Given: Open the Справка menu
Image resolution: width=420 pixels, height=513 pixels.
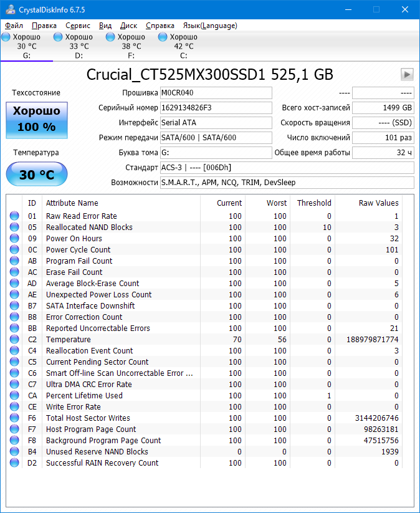Looking at the screenshot, I should pos(160,26).
